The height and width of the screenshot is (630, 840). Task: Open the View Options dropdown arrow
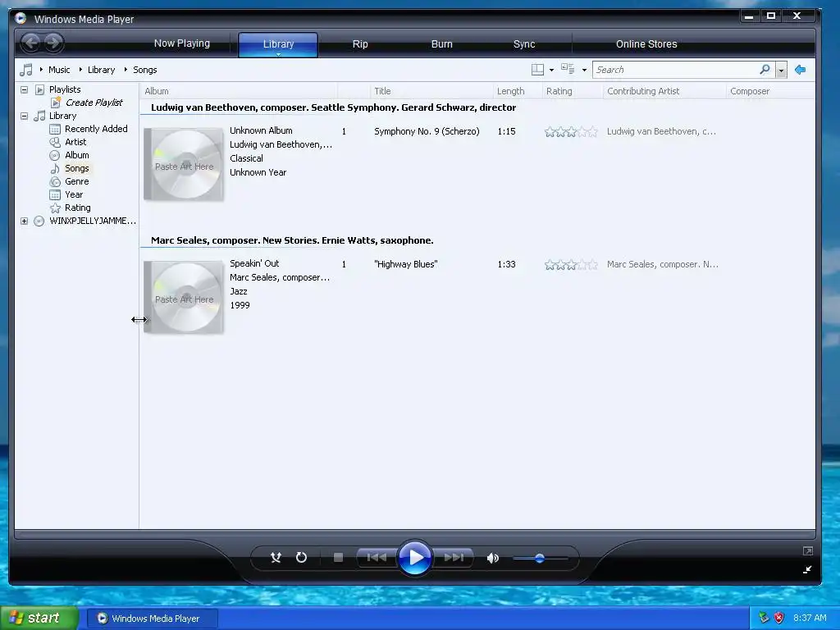click(584, 71)
